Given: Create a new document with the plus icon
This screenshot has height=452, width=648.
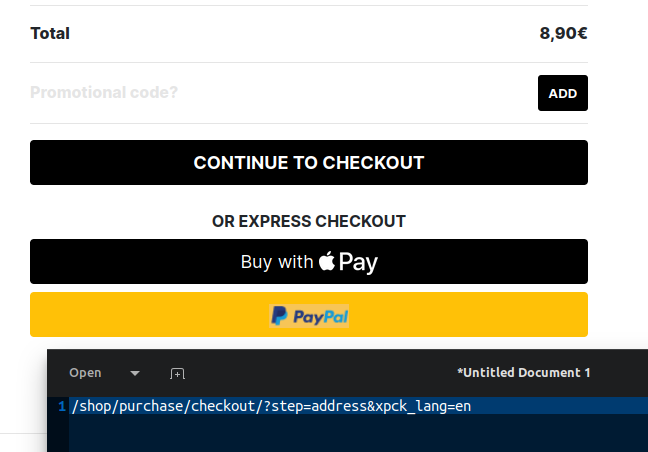Looking at the screenshot, I should tap(177, 373).
